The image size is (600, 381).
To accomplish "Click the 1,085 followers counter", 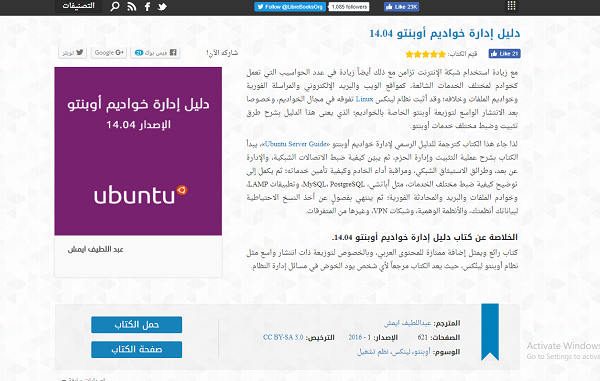I will tap(349, 7).
